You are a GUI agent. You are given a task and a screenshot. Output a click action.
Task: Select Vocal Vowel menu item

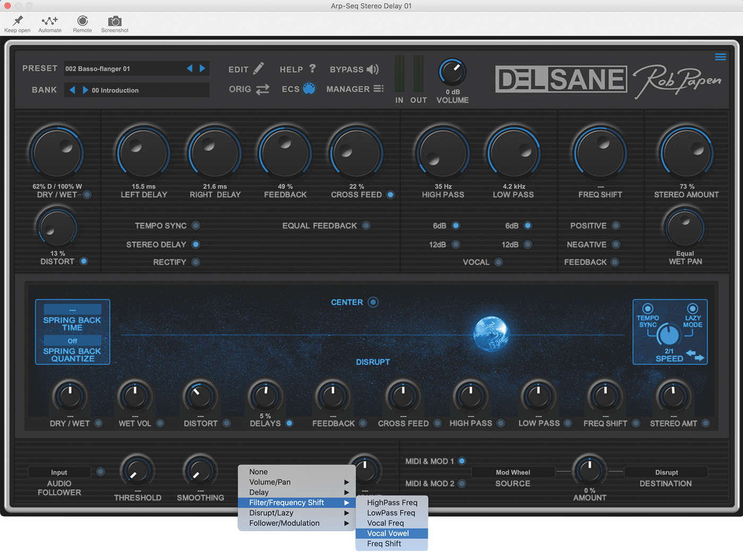(x=392, y=533)
